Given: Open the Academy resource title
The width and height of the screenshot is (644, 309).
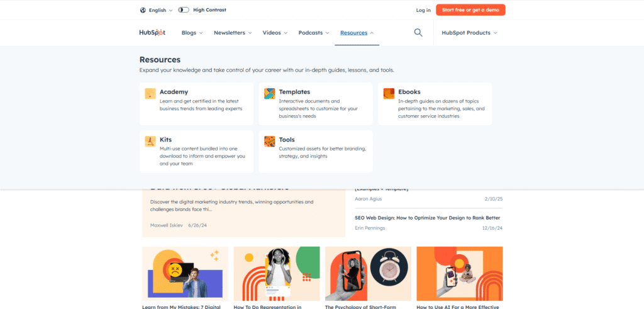Looking at the screenshot, I should pos(174,92).
